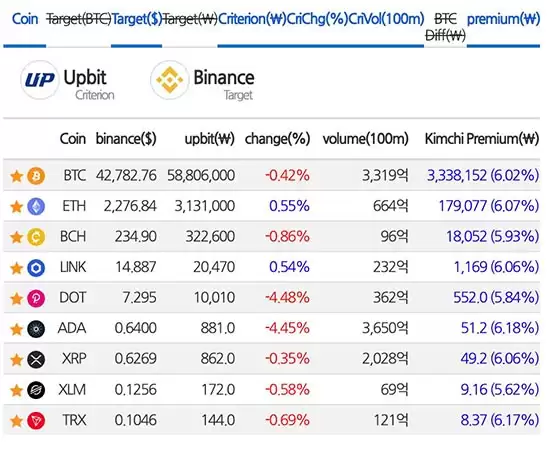Open the Binance Target exchange selector

point(202,80)
